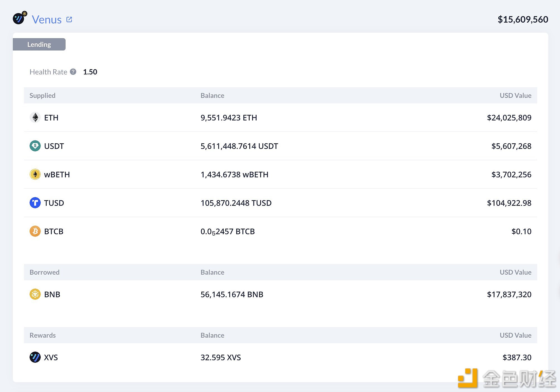The image size is (560, 392).
Task: Click the BTCB token name
Action: 54,231
